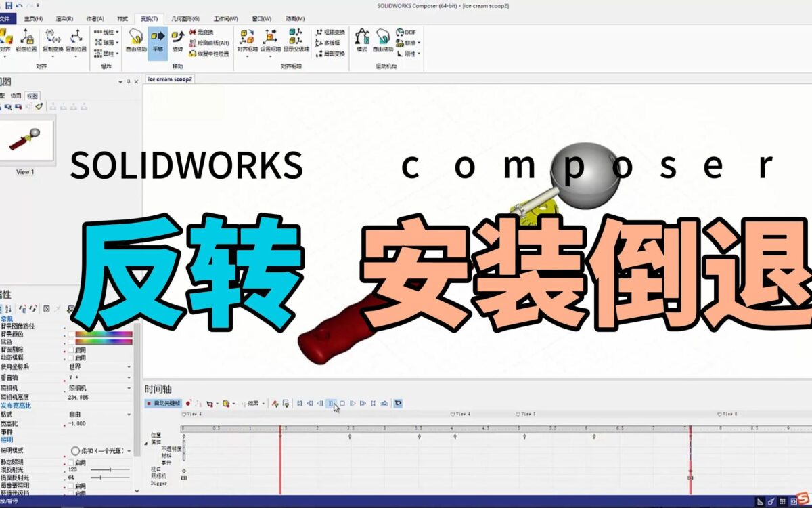Click the 局部变换 local transform option

(x=330, y=53)
